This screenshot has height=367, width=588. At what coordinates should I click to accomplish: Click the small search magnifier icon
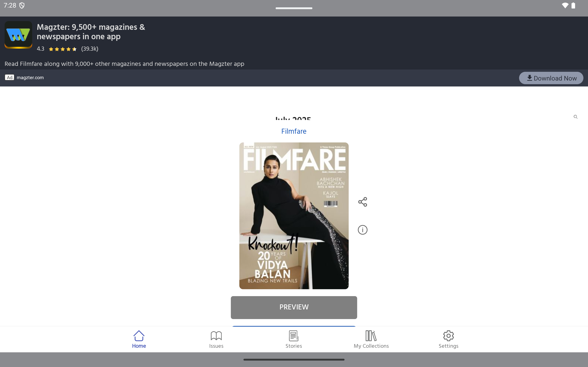[x=575, y=117]
